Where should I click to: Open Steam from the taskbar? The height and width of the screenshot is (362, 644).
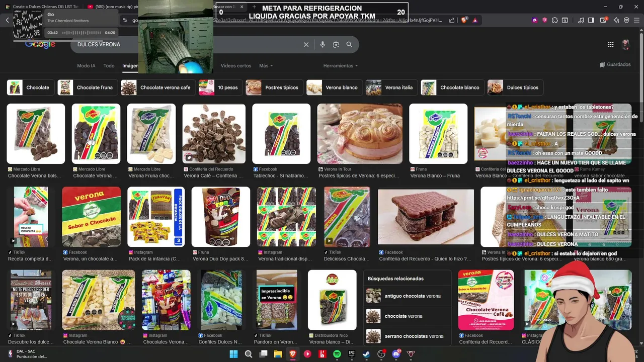[366, 354]
